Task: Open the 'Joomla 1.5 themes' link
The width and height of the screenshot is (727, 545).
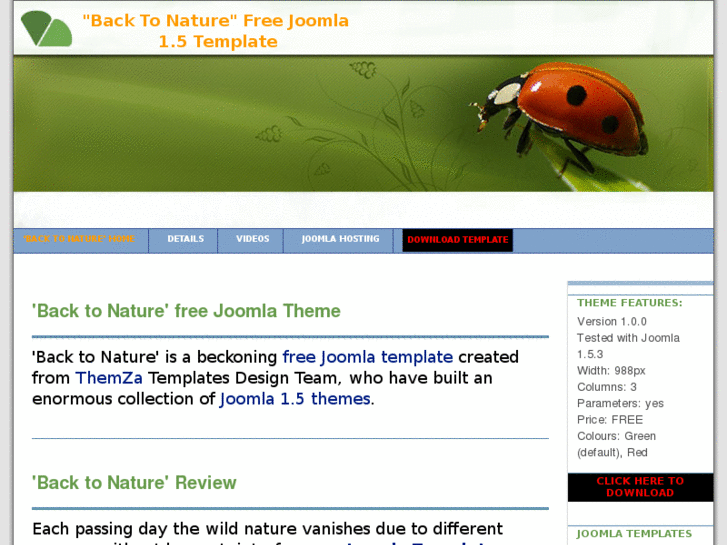Action: (295, 399)
